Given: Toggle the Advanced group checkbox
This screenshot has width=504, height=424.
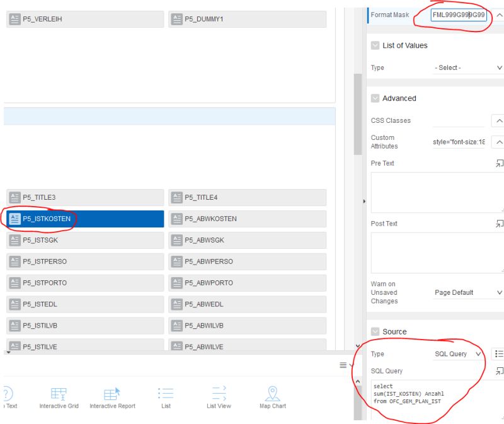Looking at the screenshot, I should (375, 98).
